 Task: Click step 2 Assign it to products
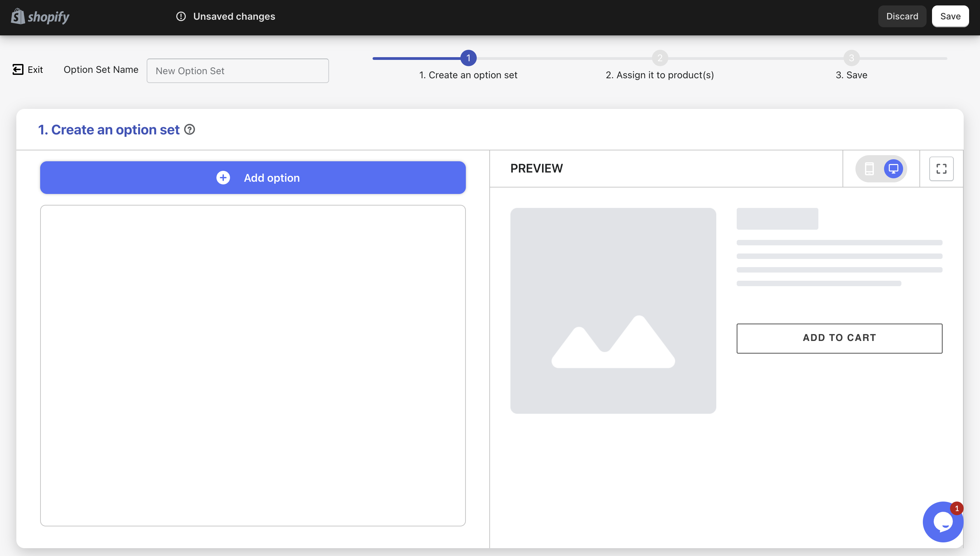pyautogui.click(x=660, y=58)
